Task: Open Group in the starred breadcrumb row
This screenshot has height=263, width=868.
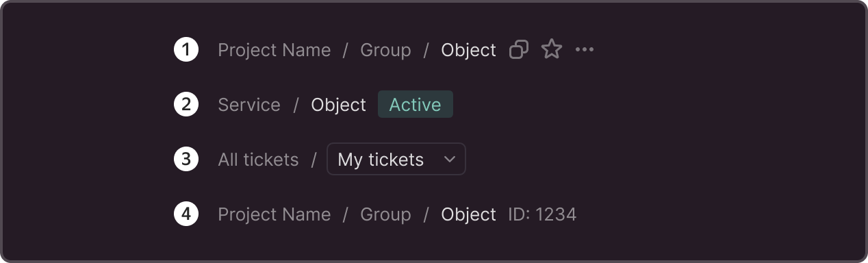Action: [386, 50]
